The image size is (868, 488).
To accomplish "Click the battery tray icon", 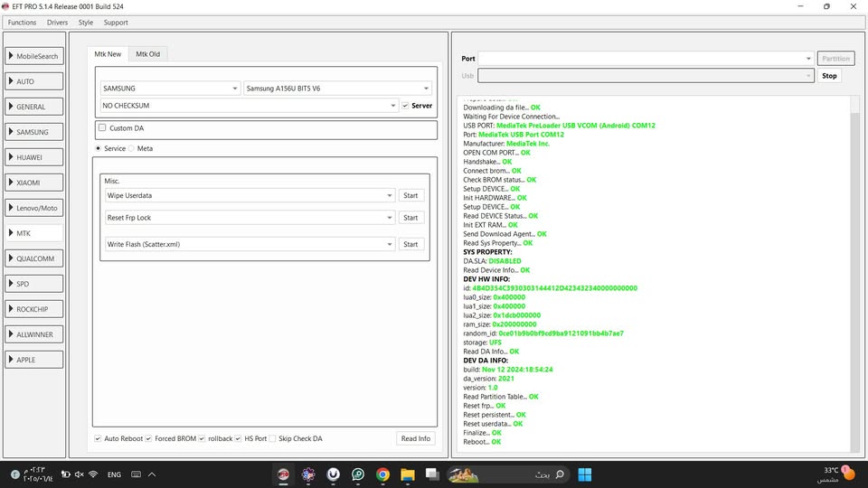I will tap(65, 474).
